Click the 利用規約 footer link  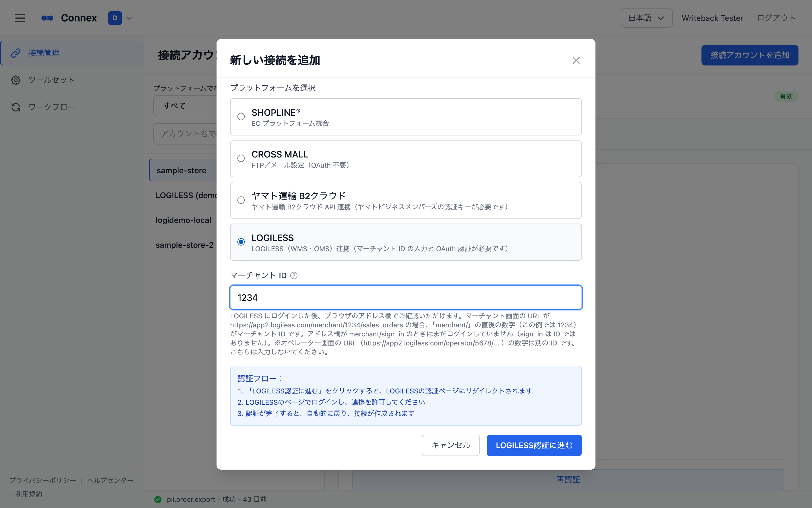click(x=29, y=494)
